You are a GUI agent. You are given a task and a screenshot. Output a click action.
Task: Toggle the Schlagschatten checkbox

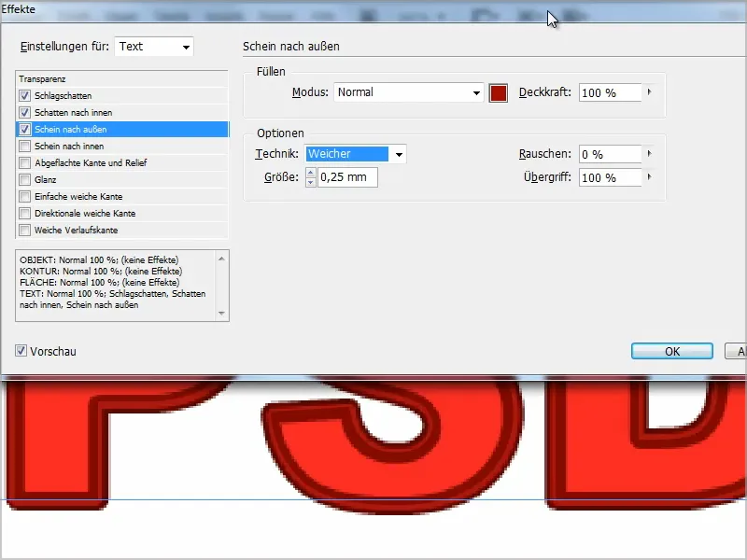[25, 96]
